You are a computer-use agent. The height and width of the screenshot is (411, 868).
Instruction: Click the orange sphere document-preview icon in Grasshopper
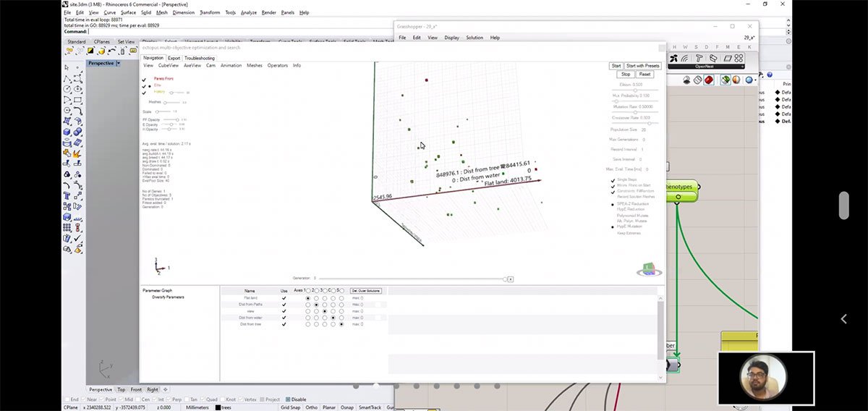[x=736, y=80]
